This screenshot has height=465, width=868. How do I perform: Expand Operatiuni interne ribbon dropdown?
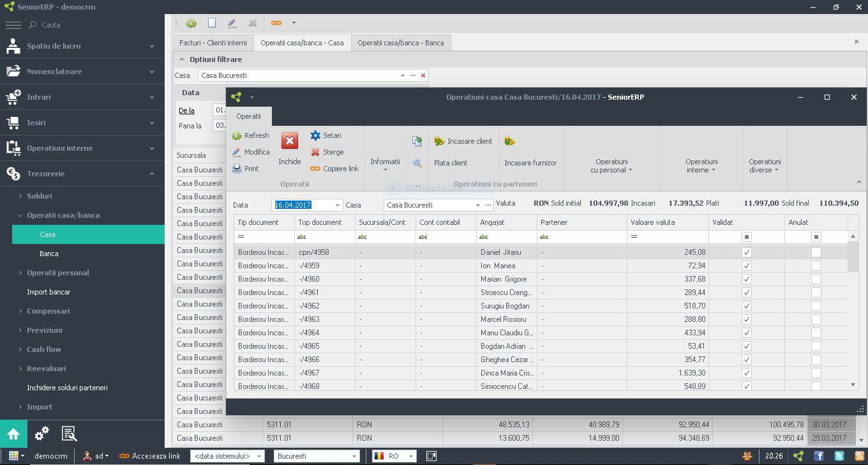[x=701, y=166]
